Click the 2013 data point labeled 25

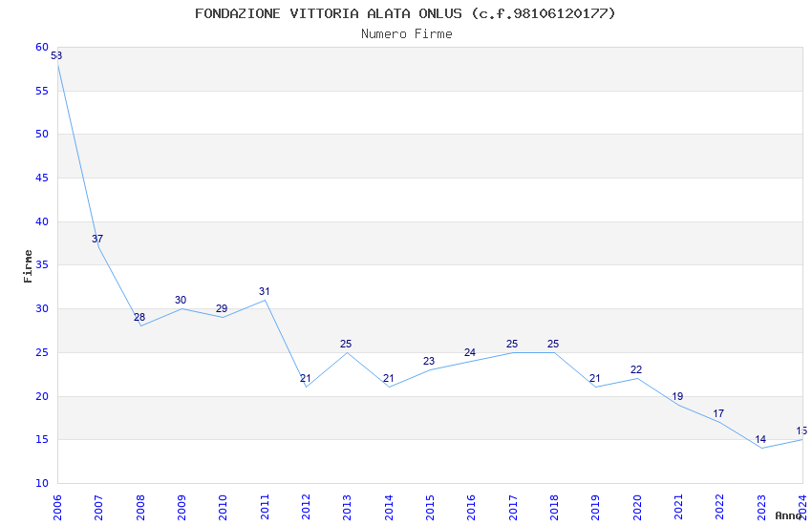(348, 352)
